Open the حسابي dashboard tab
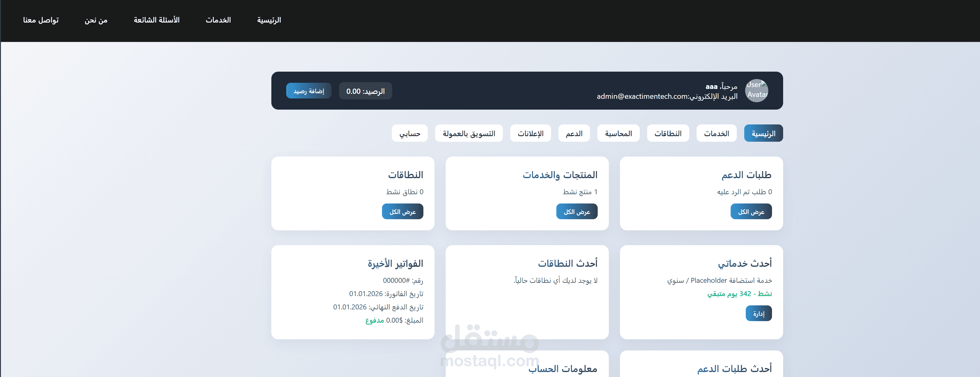 point(409,133)
